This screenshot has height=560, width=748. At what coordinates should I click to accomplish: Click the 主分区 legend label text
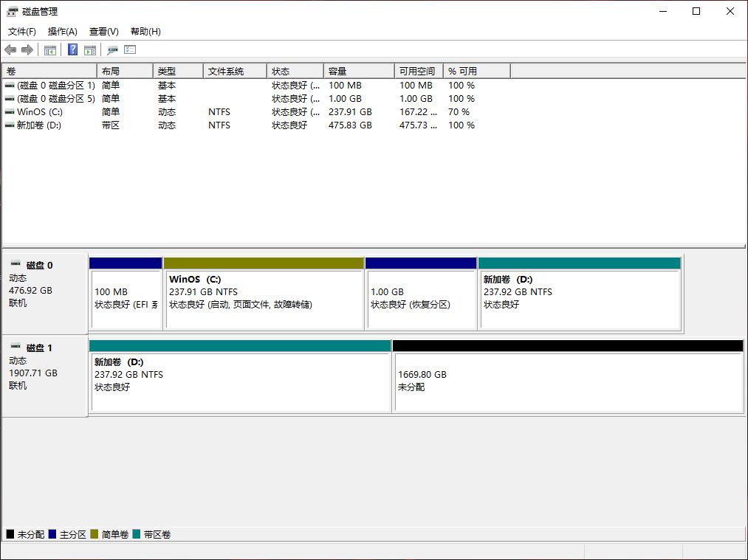pyautogui.click(x=73, y=535)
